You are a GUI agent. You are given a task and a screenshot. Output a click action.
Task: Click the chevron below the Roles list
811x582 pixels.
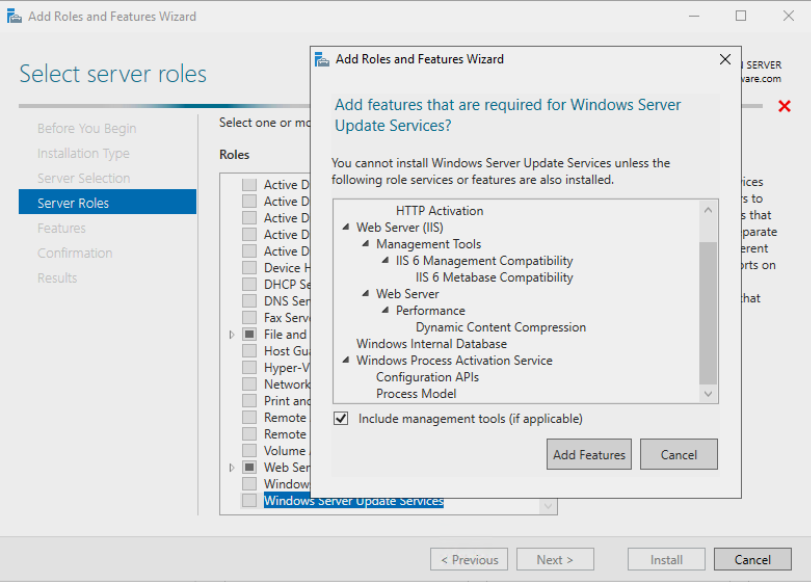(547, 506)
